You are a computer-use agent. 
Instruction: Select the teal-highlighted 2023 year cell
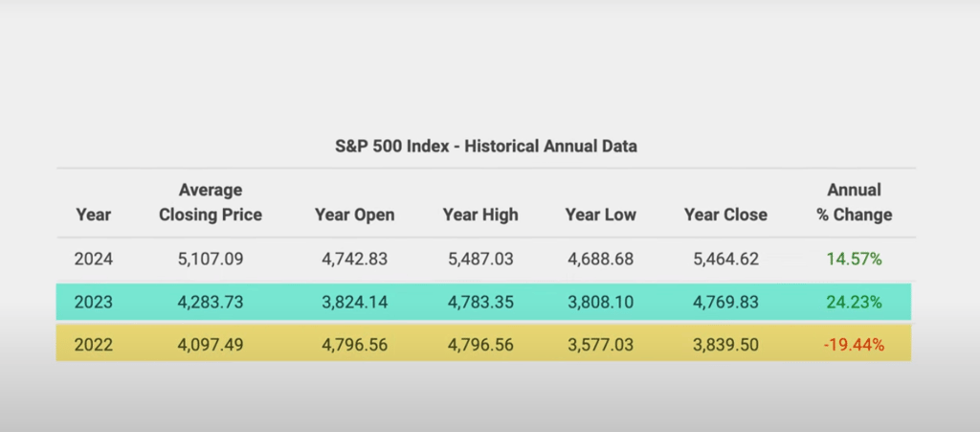pyautogui.click(x=93, y=303)
